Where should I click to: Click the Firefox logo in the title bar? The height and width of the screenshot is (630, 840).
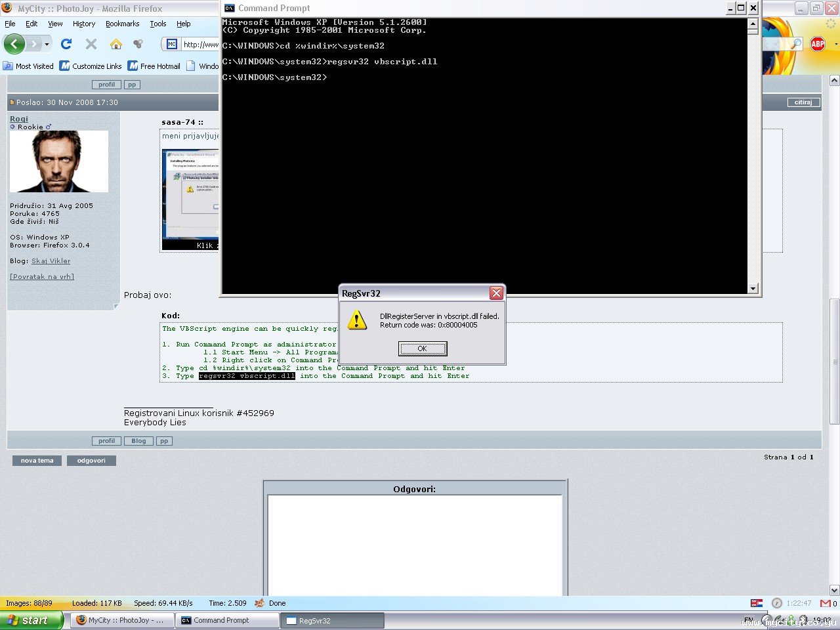pyautogui.click(x=7, y=8)
